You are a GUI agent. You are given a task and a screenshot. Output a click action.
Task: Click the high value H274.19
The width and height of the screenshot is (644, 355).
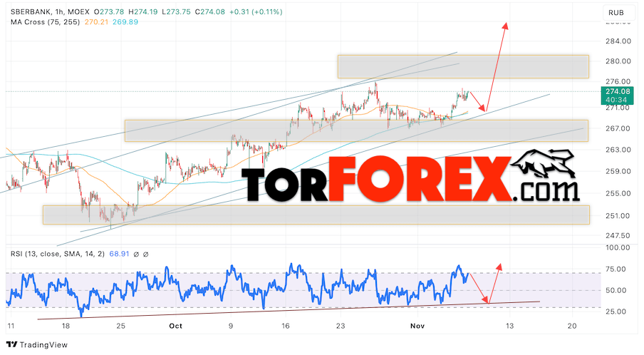tap(142, 12)
